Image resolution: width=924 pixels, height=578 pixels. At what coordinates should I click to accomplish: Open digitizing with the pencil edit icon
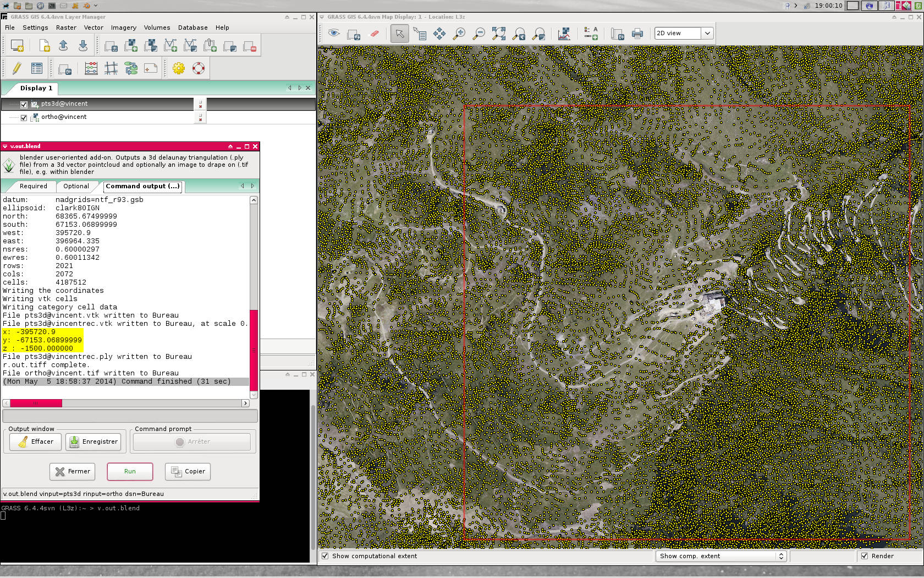(x=16, y=68)
